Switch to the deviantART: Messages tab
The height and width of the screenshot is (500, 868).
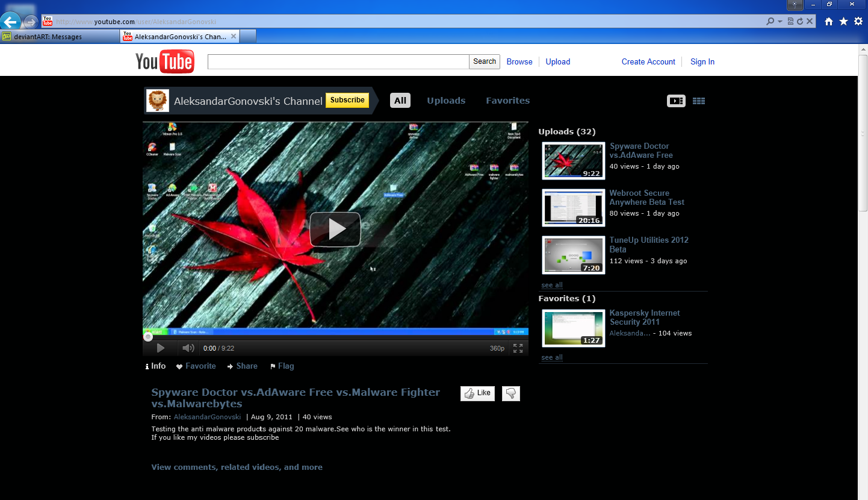[x=60, y=37]
